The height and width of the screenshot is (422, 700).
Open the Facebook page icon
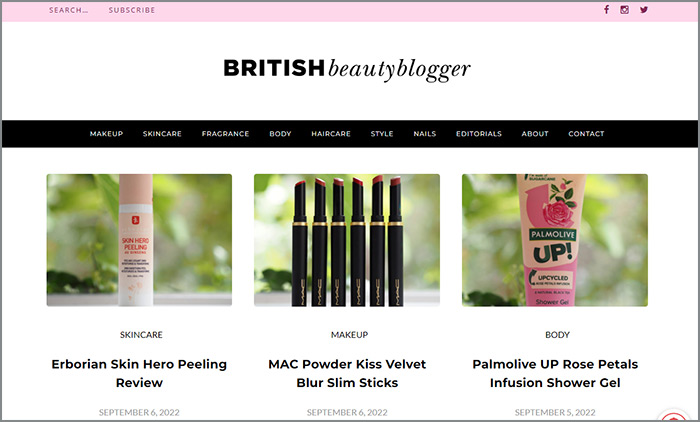[x=606, y=9]
